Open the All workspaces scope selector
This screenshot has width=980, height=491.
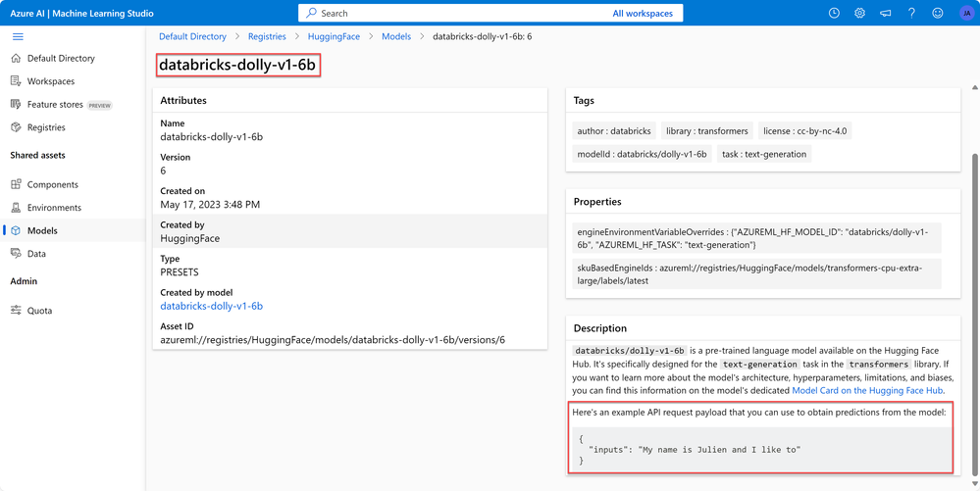[x=643, y=13]
